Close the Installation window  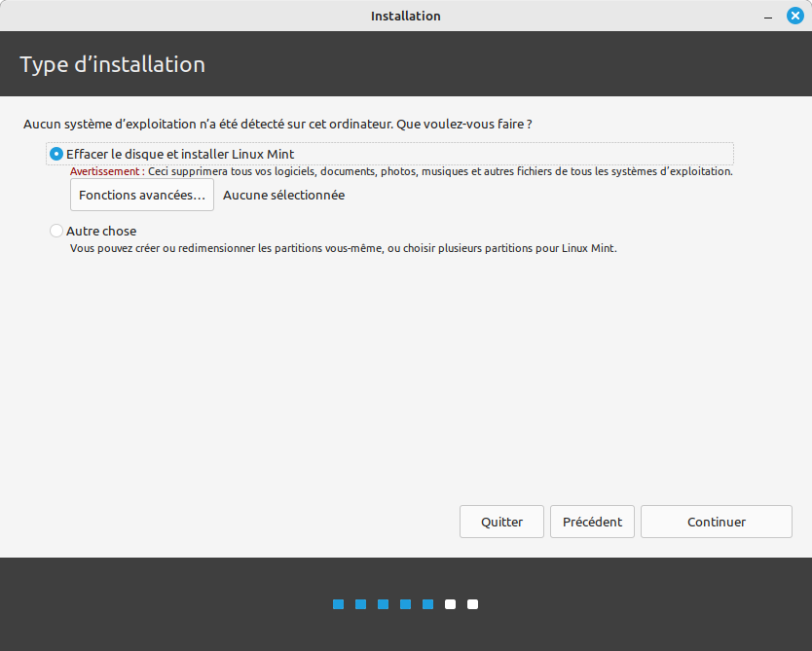pyautogui.click(x=794, y=16)
